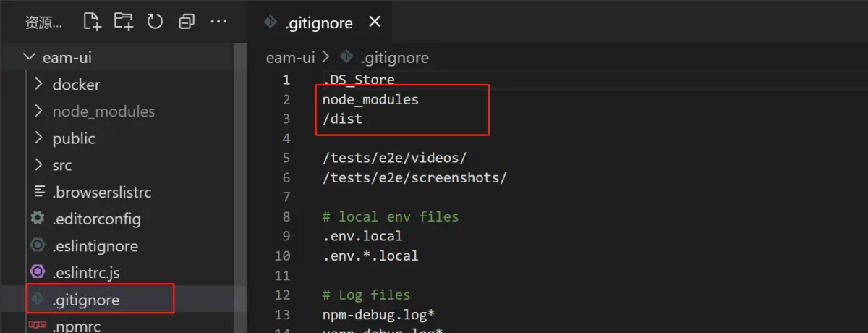The image size is (868, 333).
Task: Select the .gitignore file in explorer
Action: 86,300
